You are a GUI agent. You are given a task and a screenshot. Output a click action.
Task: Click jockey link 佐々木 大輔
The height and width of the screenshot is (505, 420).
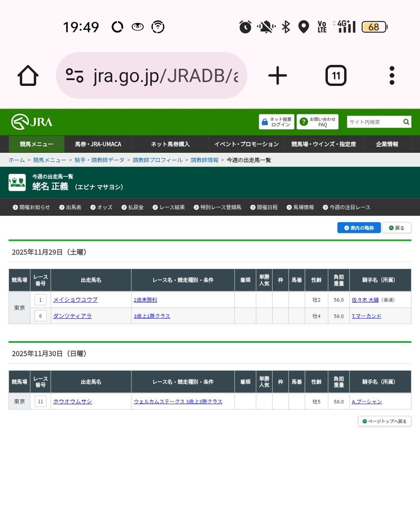click(x=364, y=300)
